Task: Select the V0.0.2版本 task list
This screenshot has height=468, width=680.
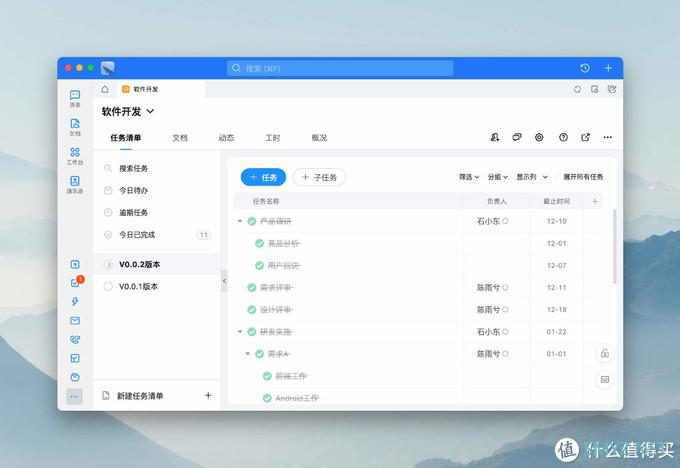Action: [157, 264]
